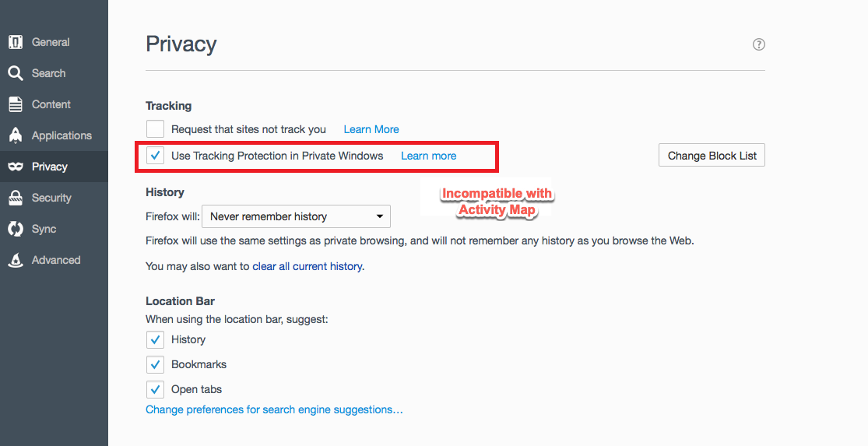Toggle the Open tabs suggestion checkbox

(x=155, y=389)
